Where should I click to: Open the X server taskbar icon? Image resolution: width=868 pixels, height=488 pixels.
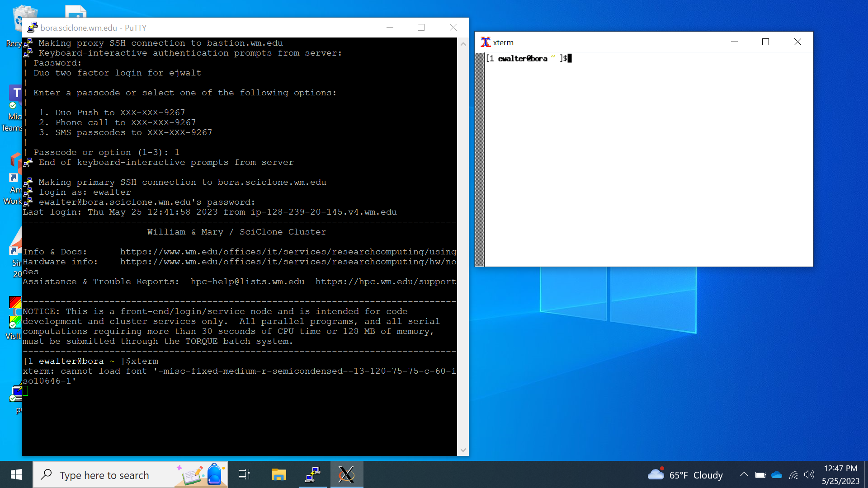coord(346,474)
